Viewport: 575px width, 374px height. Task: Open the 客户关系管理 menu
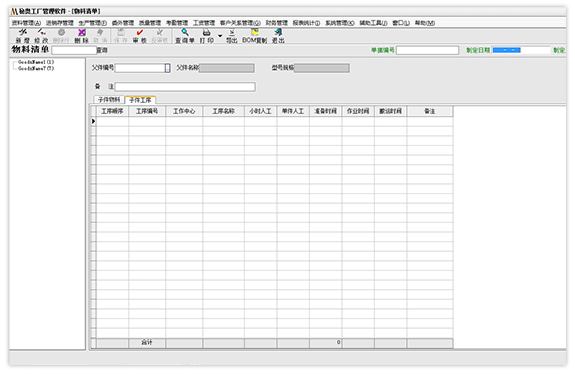240,23
